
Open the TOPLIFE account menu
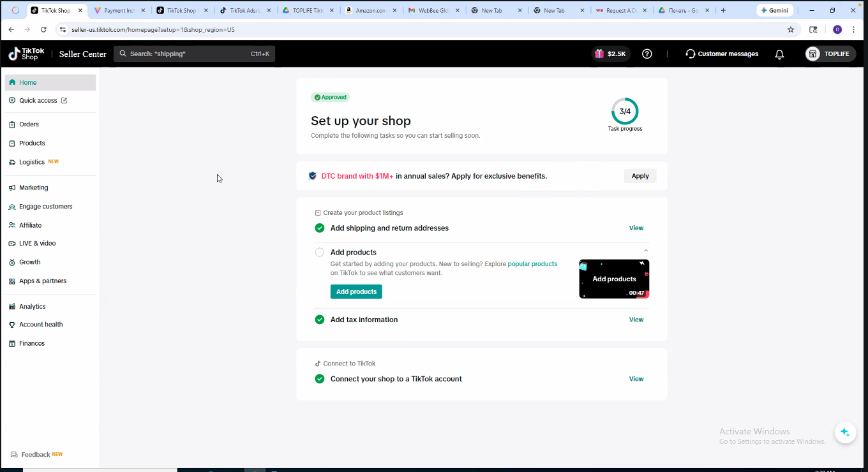point(830,54)
